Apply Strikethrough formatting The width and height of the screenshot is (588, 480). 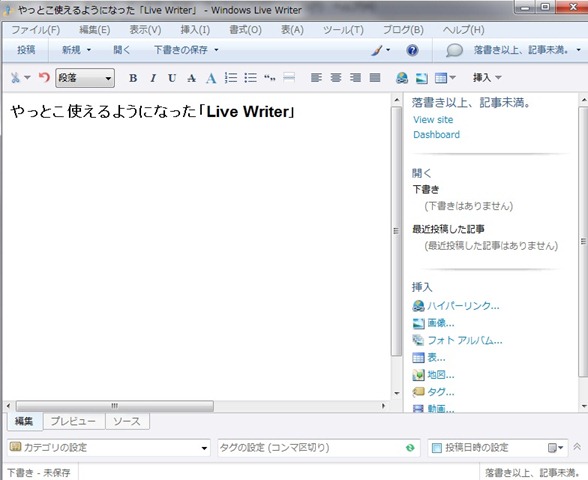[191, 78]
